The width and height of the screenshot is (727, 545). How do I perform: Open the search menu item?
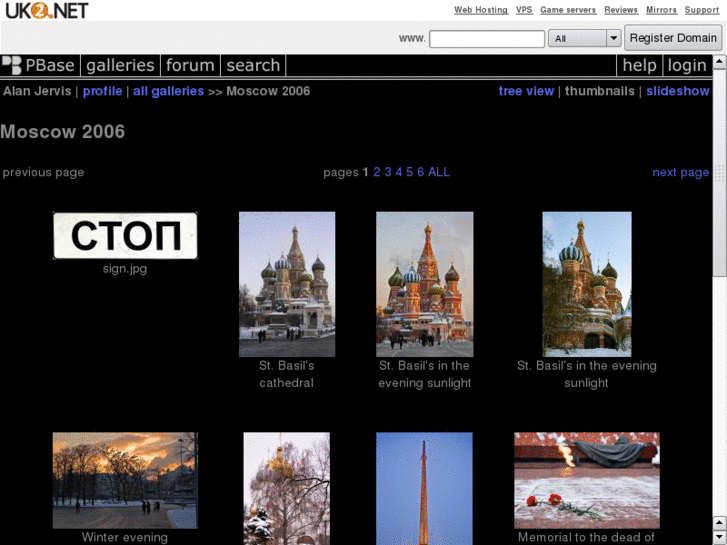(x=253, y=65)
